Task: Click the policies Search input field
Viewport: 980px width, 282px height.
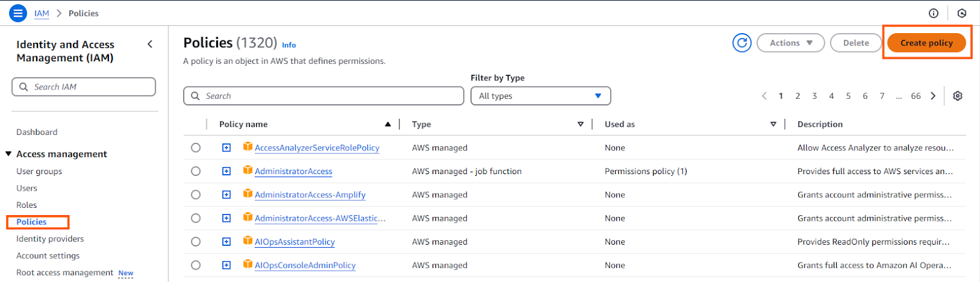Action: (x=323, y=96)
